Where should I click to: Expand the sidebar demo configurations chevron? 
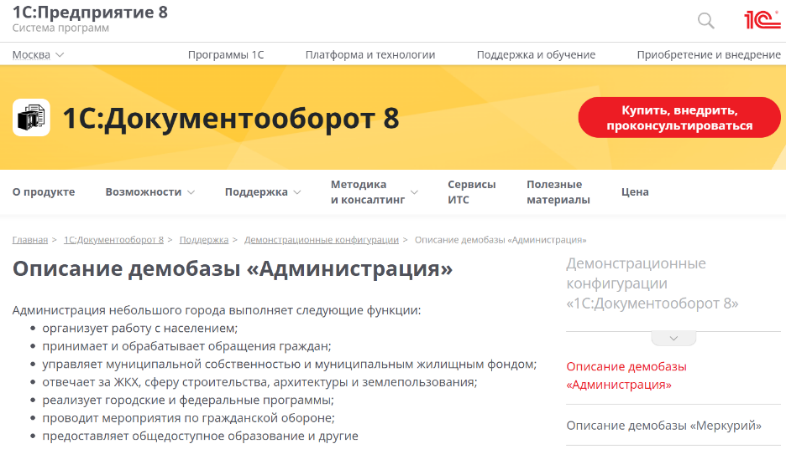pos(673,338)
